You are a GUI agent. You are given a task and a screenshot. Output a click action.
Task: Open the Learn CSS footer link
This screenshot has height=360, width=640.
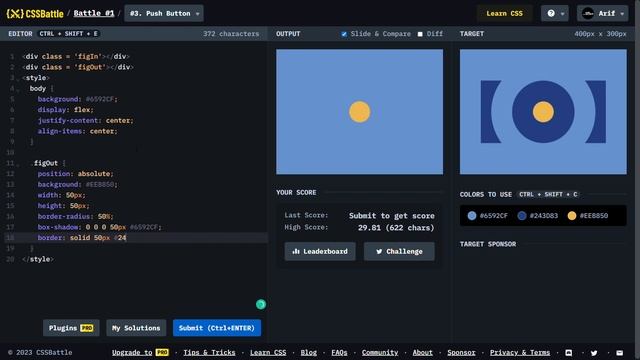(268, 353)
